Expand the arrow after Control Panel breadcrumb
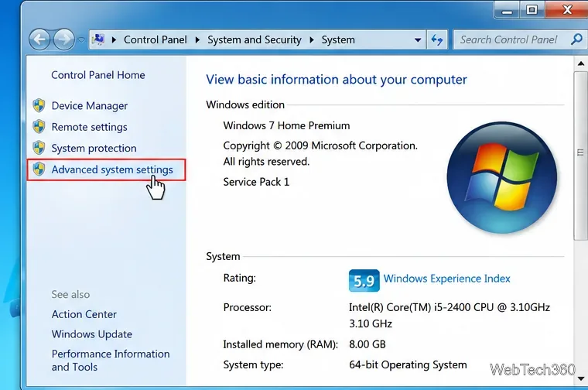The image size is (588, 390). pyautogui.click(x=197, y=39)
